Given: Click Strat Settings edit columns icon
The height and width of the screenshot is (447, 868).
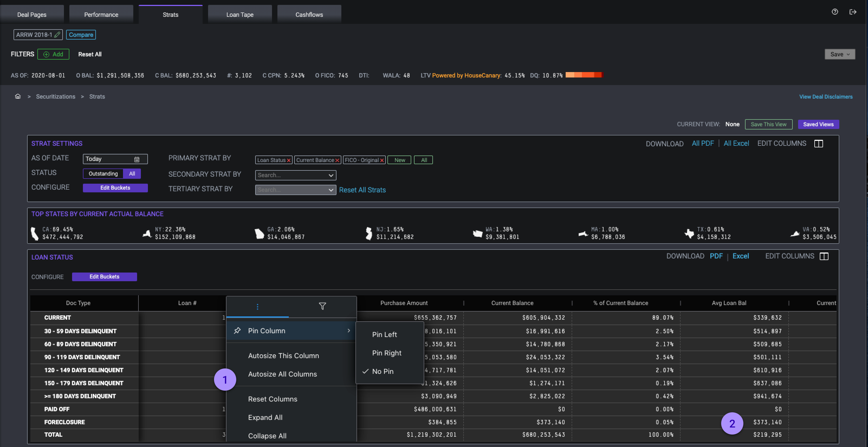Looking at the screenshot, I should pyautogui.click(x=818, y=144).
